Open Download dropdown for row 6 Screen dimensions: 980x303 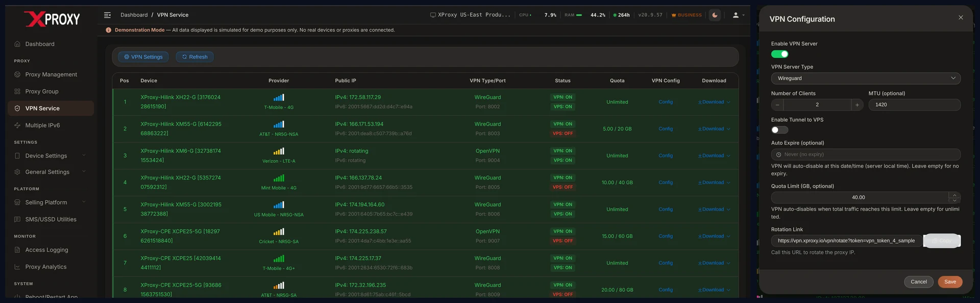pyautogui.click(x=714, y=236)
